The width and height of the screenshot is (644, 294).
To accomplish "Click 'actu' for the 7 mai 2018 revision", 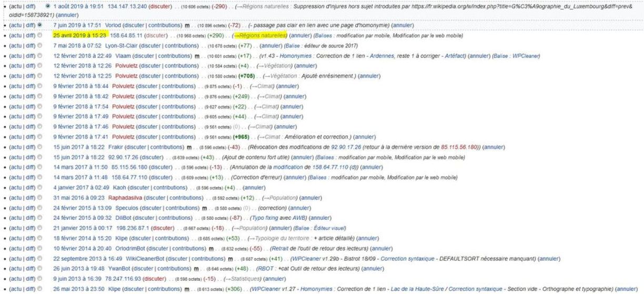I will (x=16, y=45).
